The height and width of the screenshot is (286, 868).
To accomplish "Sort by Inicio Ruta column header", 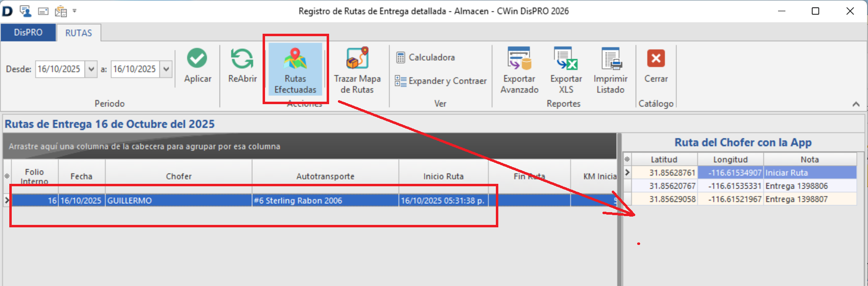I will (x=444, y=176).
